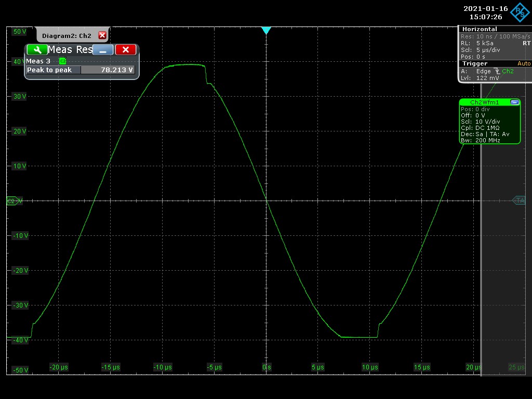Click the Dec: Sa | TA: Av entry
This screenshot has height=399, width=532.
tap(485, 135)
